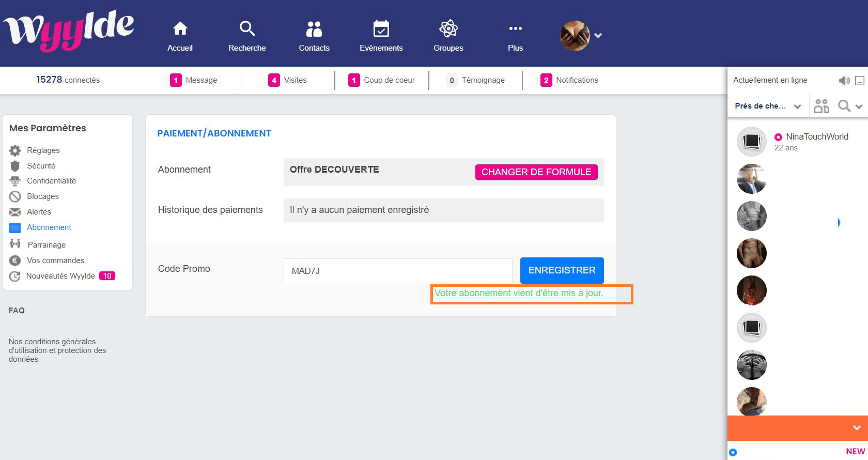The width and height of the screenshot is (868, 460).
Task: Open NinaTouchWorld's profile in online list
Action: coord(817,136)
